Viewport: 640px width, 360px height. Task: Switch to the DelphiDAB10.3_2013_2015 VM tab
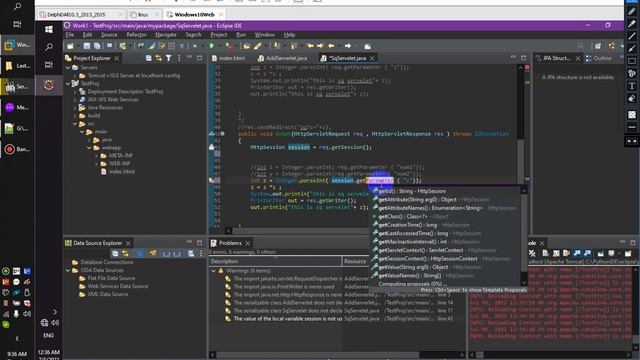click(x=76, y=15)
